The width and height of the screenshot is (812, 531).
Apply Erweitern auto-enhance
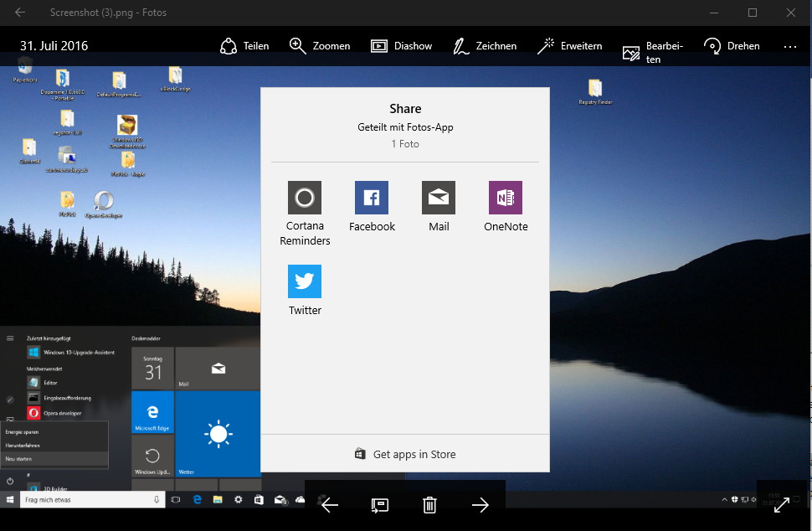pos(569,46)
